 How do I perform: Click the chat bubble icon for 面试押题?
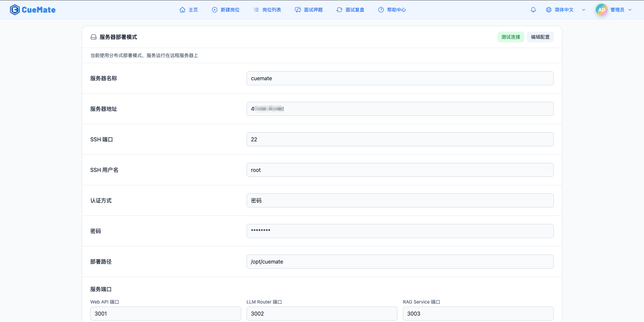298,10
